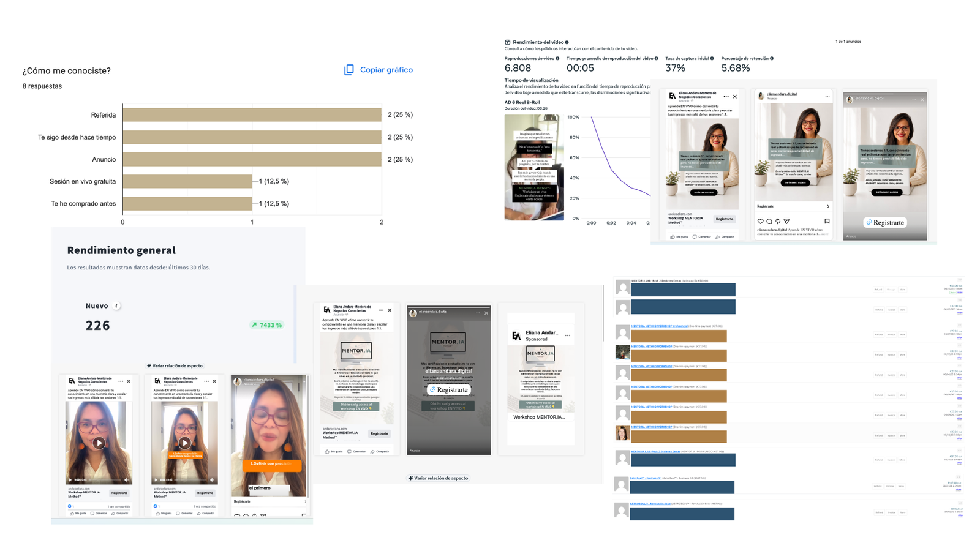Click seek bar of leftmost Facebook video ad
This screenshot has width=980, height=551.
[105, 480]
